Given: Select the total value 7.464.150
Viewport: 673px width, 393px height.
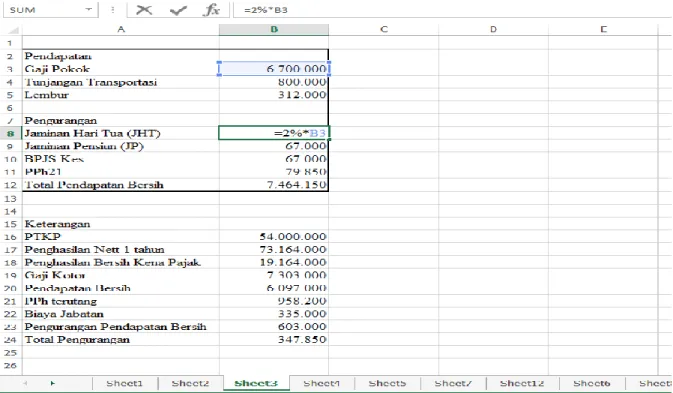Looking at the screenshot, I should (274, 185).
